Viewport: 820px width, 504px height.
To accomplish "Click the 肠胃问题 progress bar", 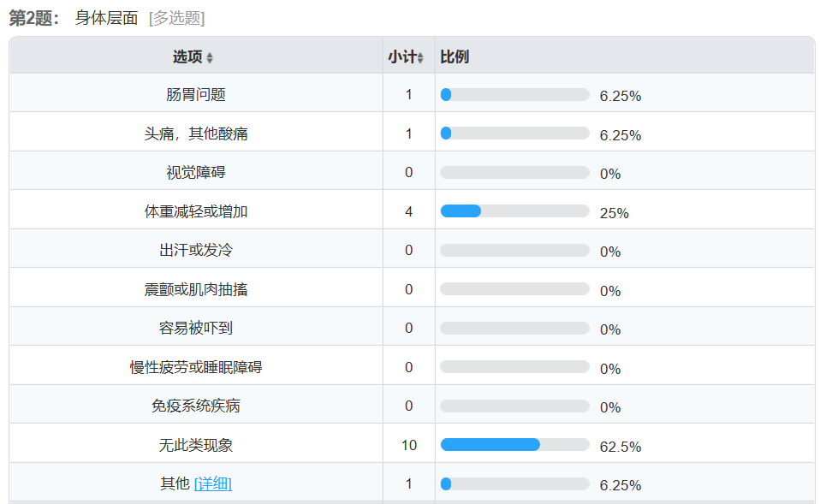I will [x=514, y=95].
